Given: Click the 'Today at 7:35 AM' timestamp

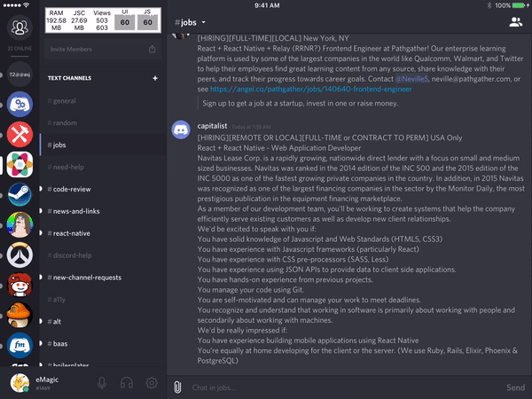Looking at the screenshot, I should (251, 127).
